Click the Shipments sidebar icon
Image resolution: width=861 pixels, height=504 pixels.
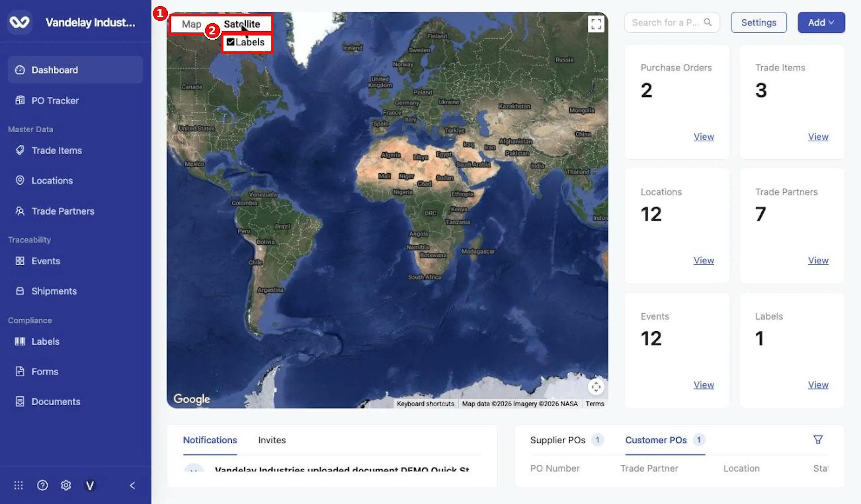pos(20,291)
